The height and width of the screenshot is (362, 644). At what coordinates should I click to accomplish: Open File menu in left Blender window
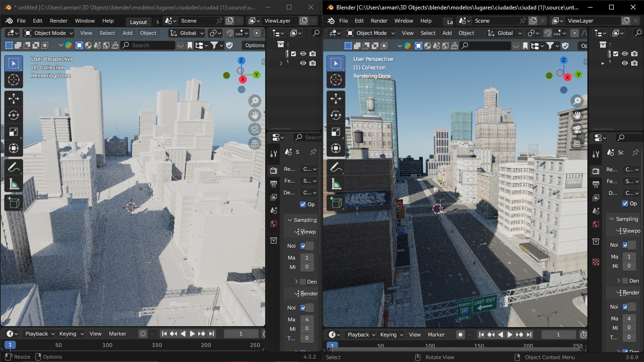pyautogui.click(x=21, y=21)
